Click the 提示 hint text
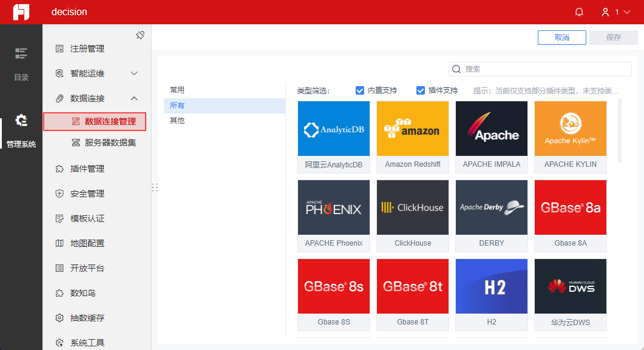Screen dimensions: 644x350 click(546, 90)
